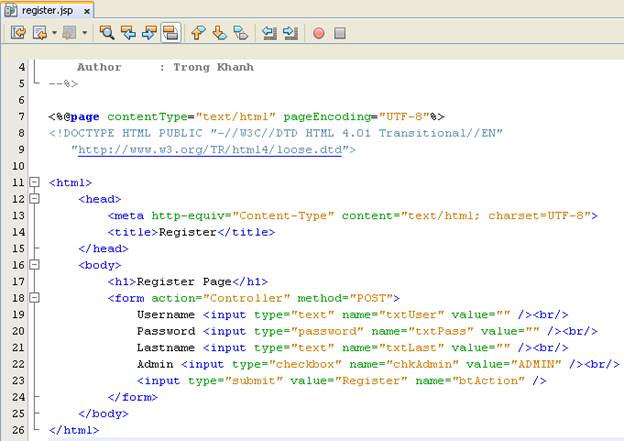624x441 pixels.
Task: Collapse the html fold on line 11
Action: [35, 182]
